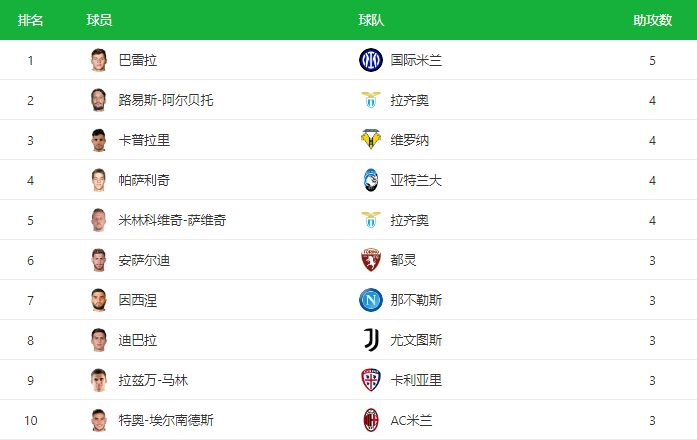Click the Verona club crest icon
Viewport: 697px width, 440px height.
point(371,140)
